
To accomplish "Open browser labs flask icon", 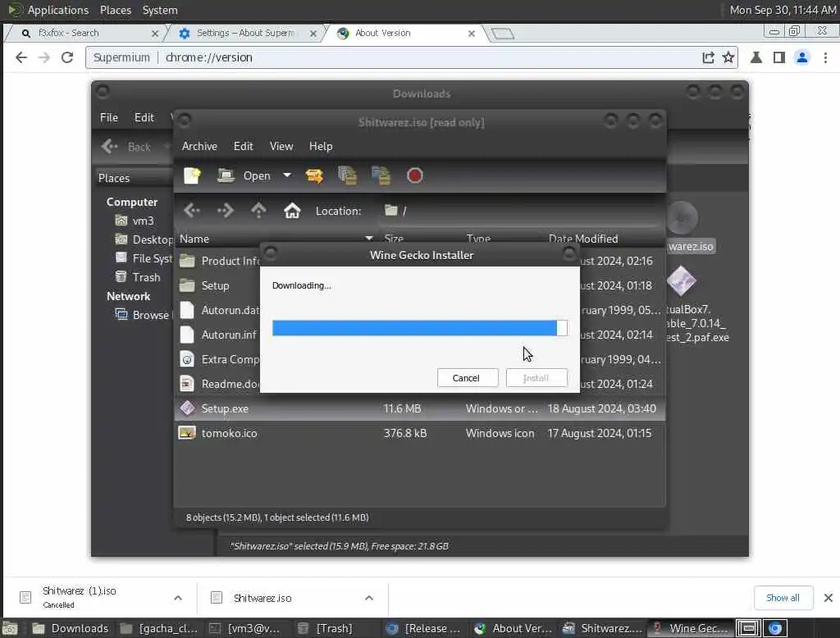I will [756, 57].
